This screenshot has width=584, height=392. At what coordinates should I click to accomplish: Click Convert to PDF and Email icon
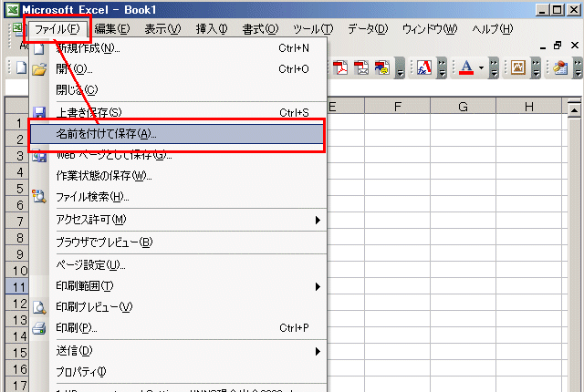point(361,67)
